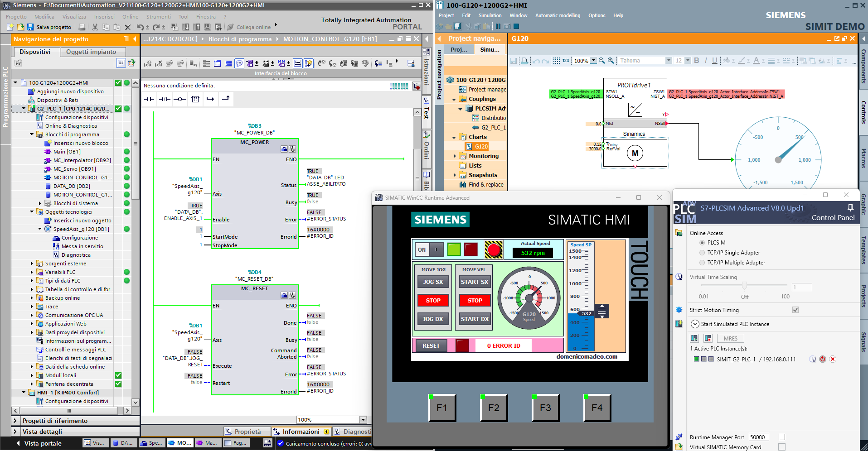This screenshot has height=451, width=868.
Task: Click the close branch arrow icon
Action: coord(226,98)
